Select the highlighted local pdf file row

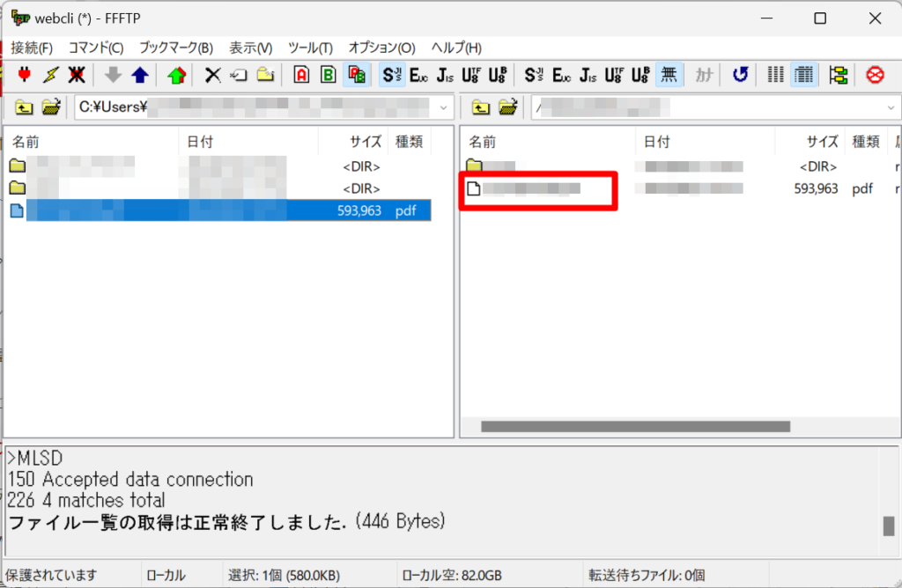pyautogui.click(x=220, y=210)
